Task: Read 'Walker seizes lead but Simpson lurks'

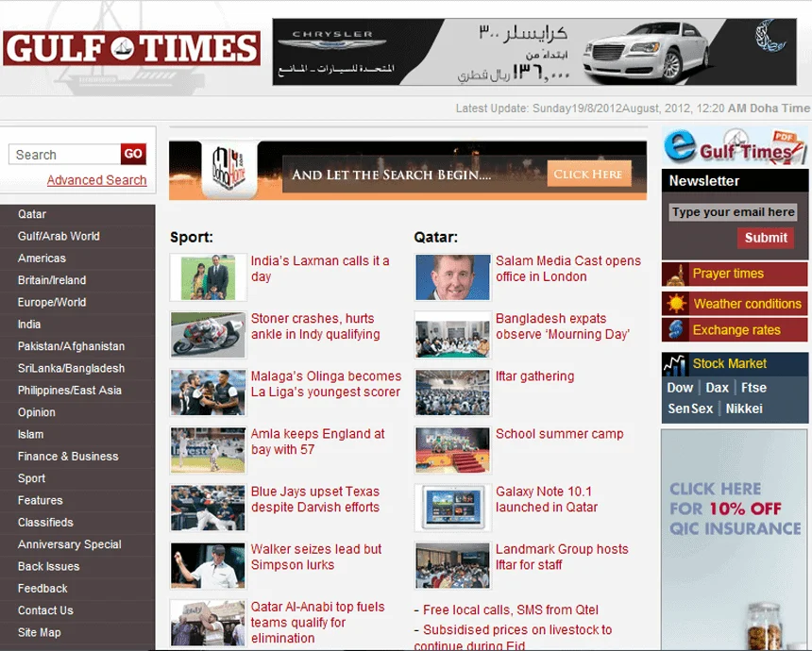Action: (x=316, y=557)
